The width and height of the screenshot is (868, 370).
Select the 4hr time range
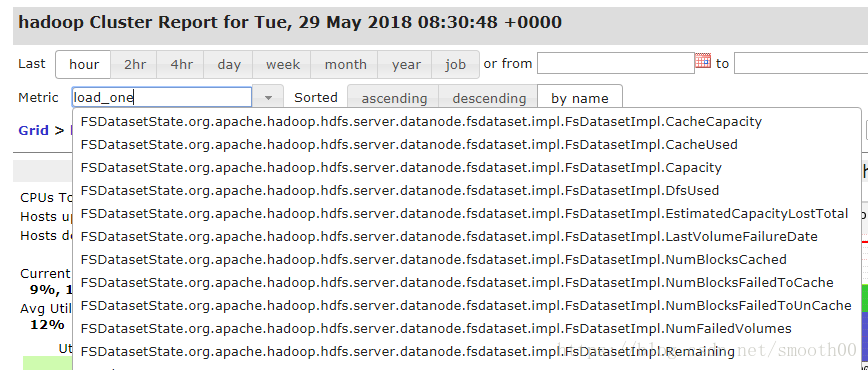click(x=181, y=65)
